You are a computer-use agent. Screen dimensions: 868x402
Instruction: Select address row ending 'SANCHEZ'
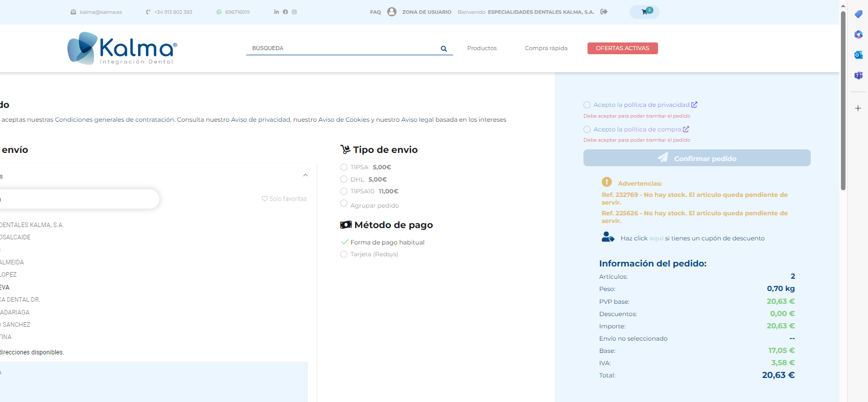[15, 325]
